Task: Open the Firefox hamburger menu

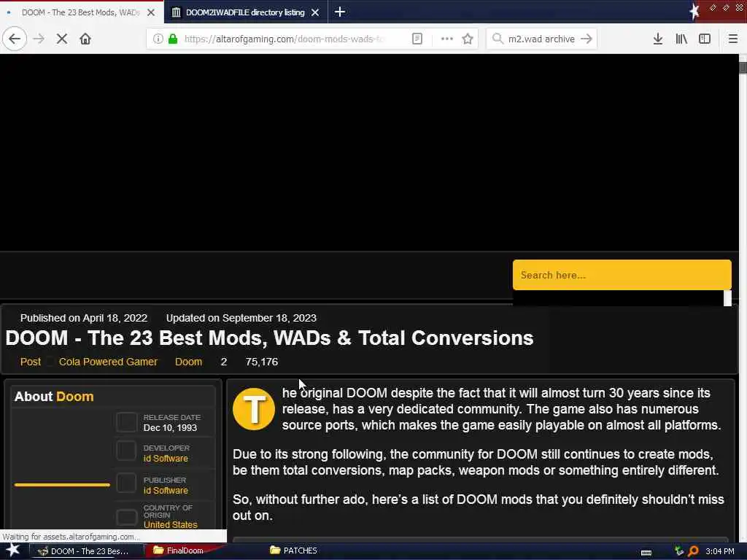Action: tap(733, 39)
